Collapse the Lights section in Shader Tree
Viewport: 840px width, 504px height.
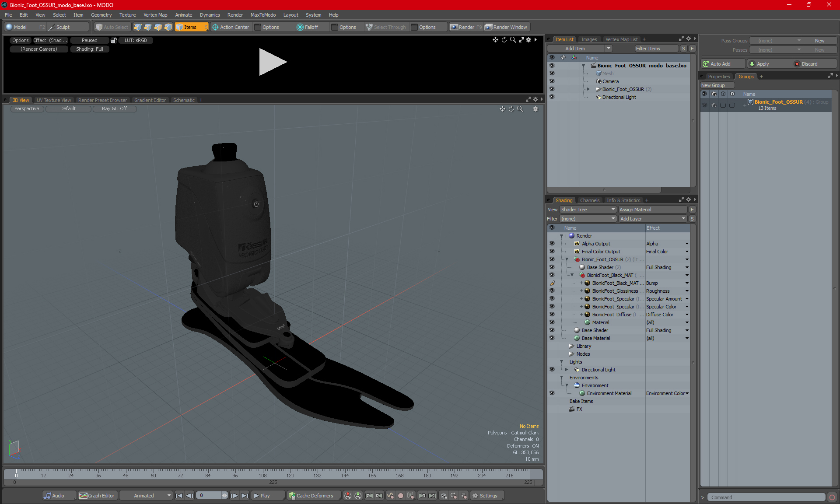562,362
